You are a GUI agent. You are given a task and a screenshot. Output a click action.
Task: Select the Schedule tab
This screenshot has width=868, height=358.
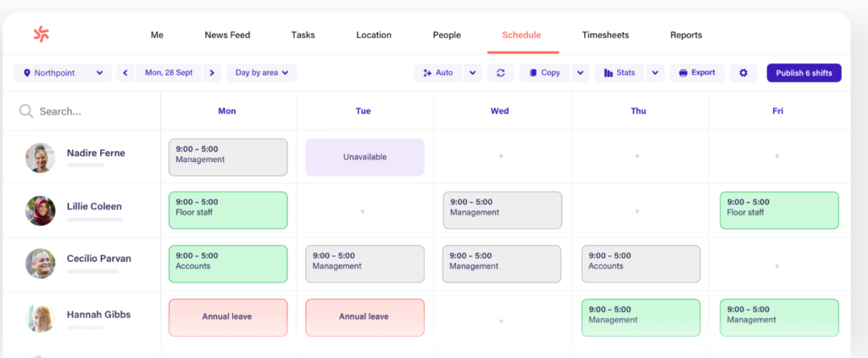(521, 35)
